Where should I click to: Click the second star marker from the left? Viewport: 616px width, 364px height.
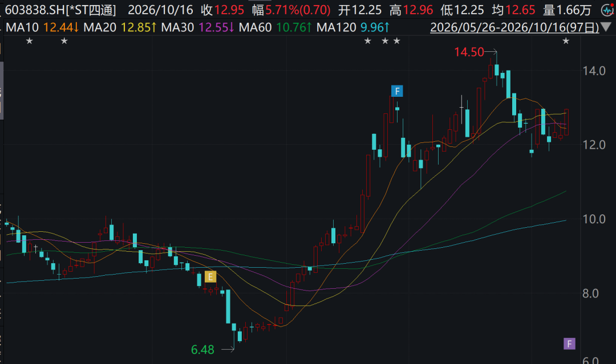pyautogui.click(x=64, y=41)
